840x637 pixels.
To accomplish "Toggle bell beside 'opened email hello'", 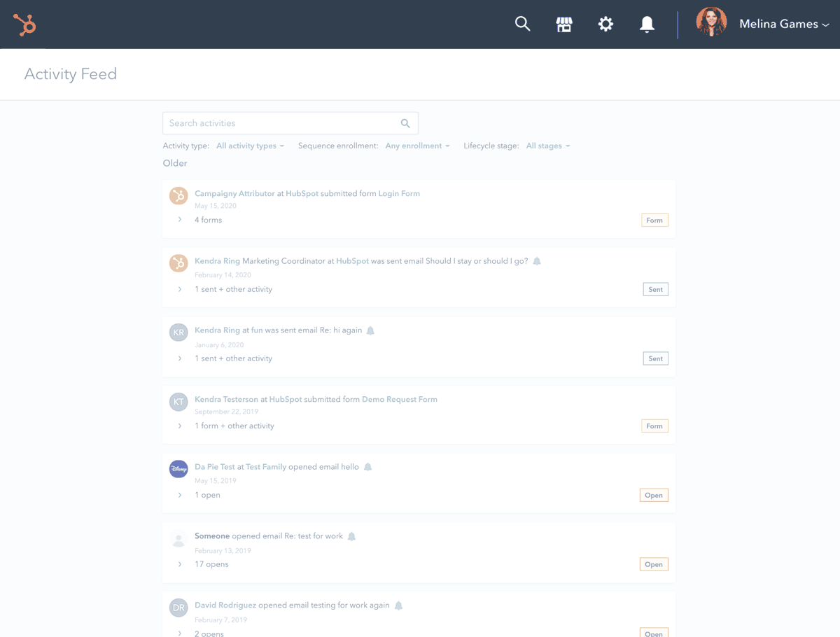I will click(368, 467).
